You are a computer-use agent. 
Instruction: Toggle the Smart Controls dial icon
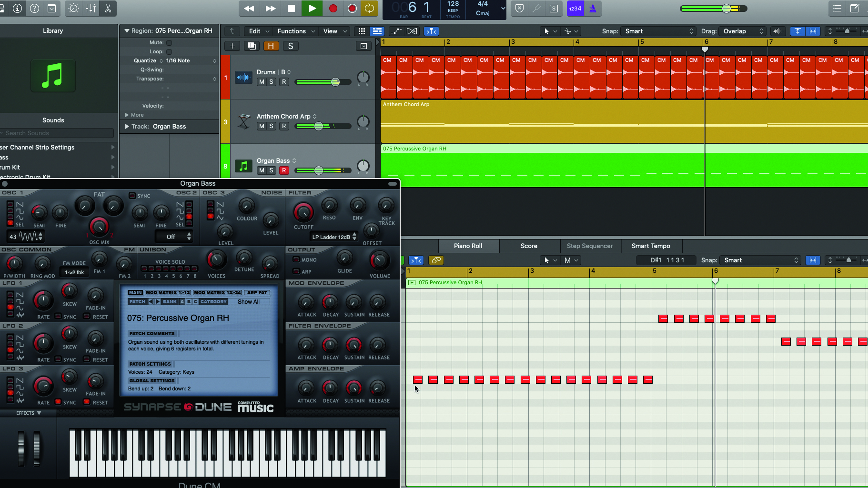(x=73, y=9)
